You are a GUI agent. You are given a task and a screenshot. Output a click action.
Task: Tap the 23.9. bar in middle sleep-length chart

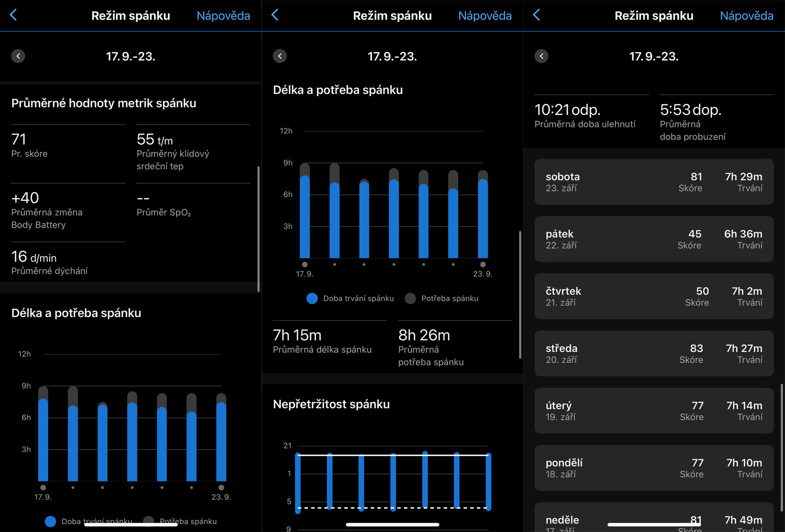coord(483,218)
